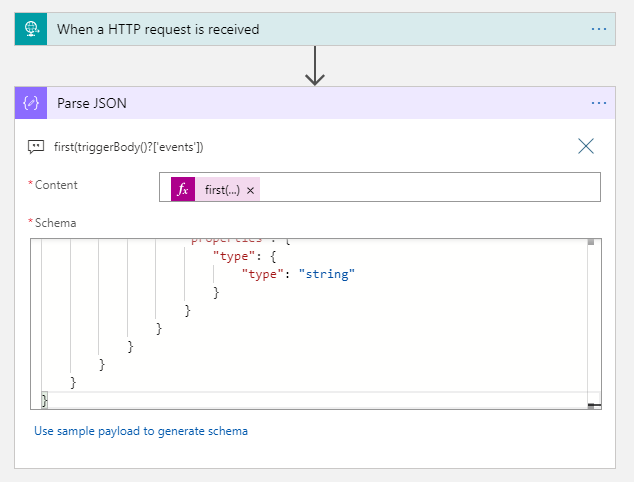The image size is (634, 482).
Task: Click the Parse JSON curly braces icon
Action: click(x=31, y=103)
